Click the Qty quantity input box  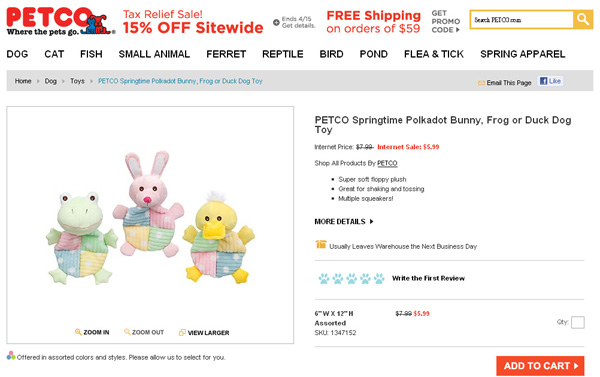577,322
